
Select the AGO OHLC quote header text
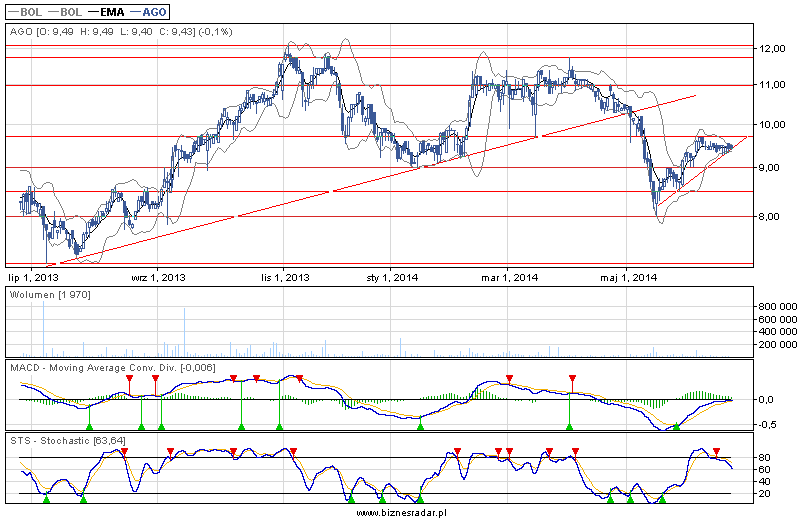pyautogui.click(x=121, y=32)
